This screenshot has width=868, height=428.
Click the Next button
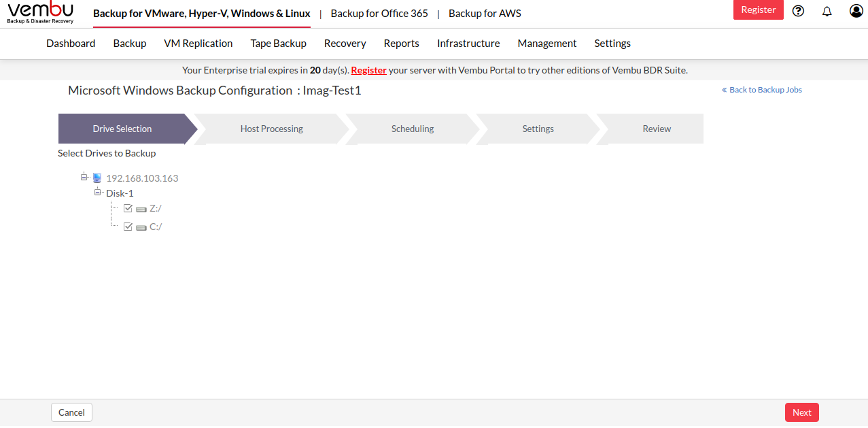coord(802,412)
